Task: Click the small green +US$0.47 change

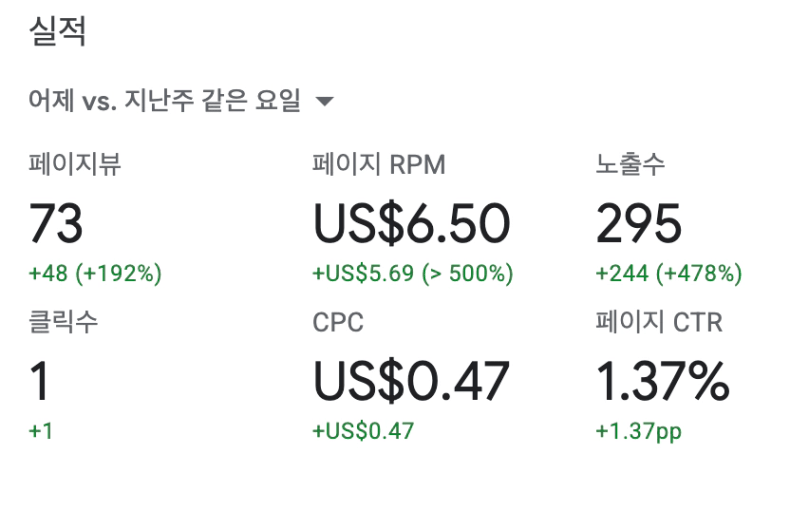Action: (363, 432)
